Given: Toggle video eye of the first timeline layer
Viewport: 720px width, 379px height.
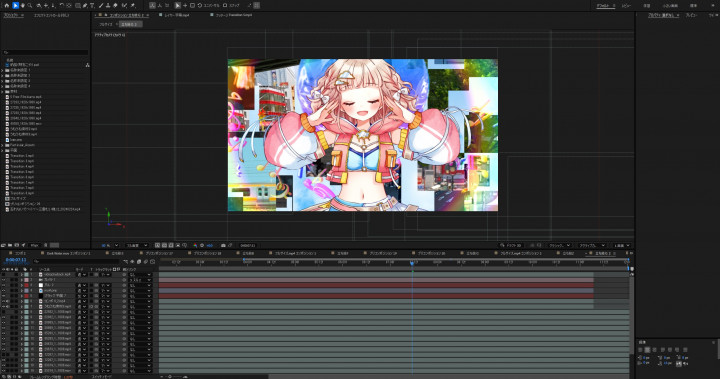Looking at the screenshot, I should [x=4, y=274].
